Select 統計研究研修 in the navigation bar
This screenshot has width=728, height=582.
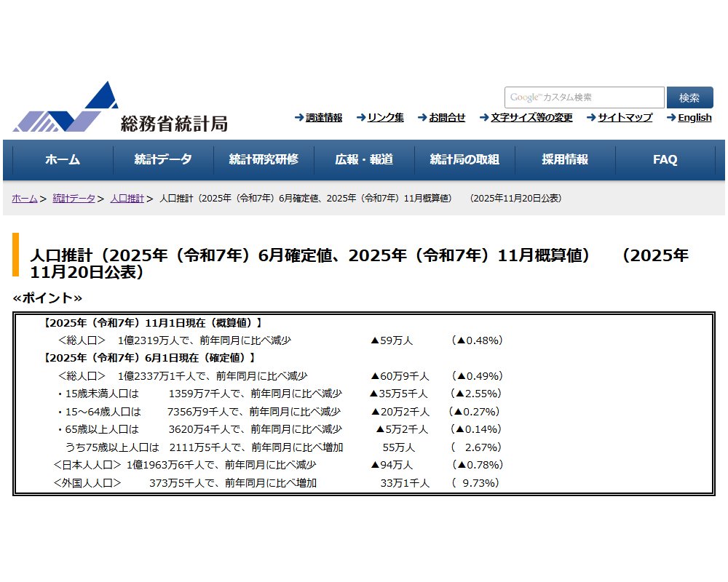pyautogui.click(x=264, y=160)
